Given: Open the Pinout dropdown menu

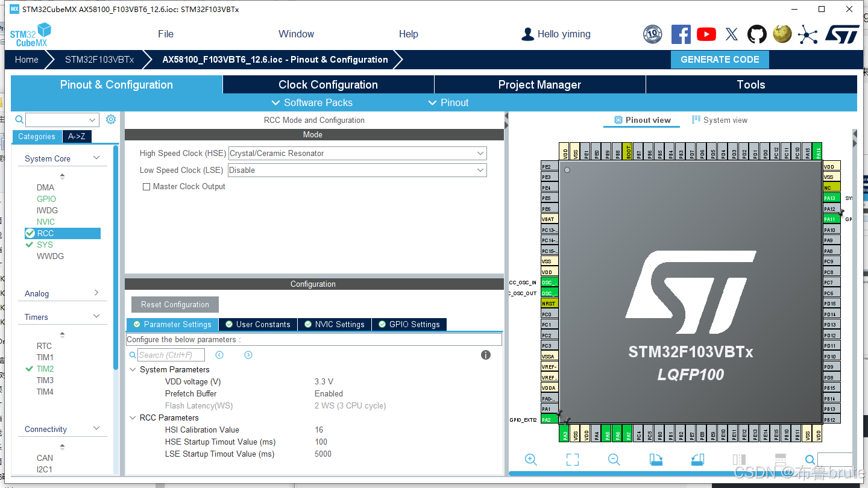Looking at the screenshot, I should [x=448, y=102].
